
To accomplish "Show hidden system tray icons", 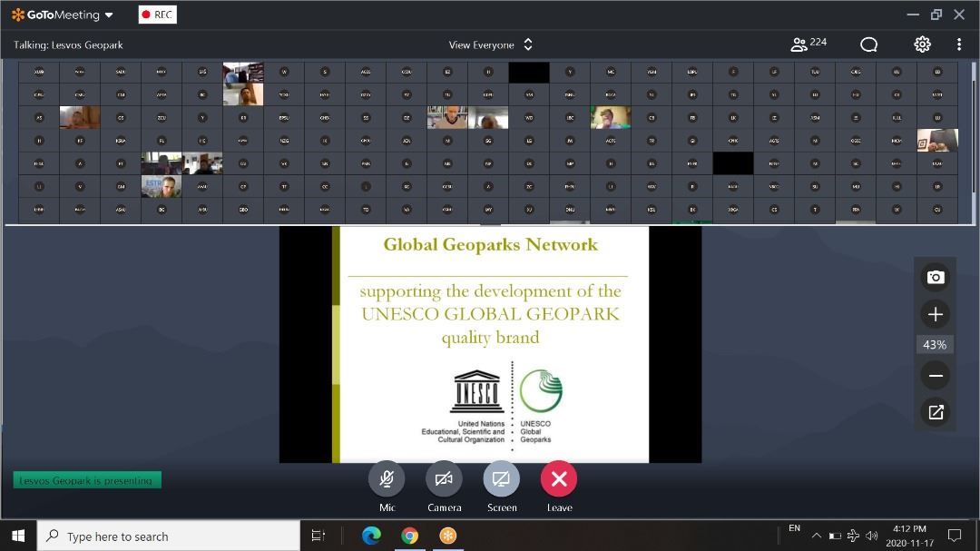I will 817,536.
